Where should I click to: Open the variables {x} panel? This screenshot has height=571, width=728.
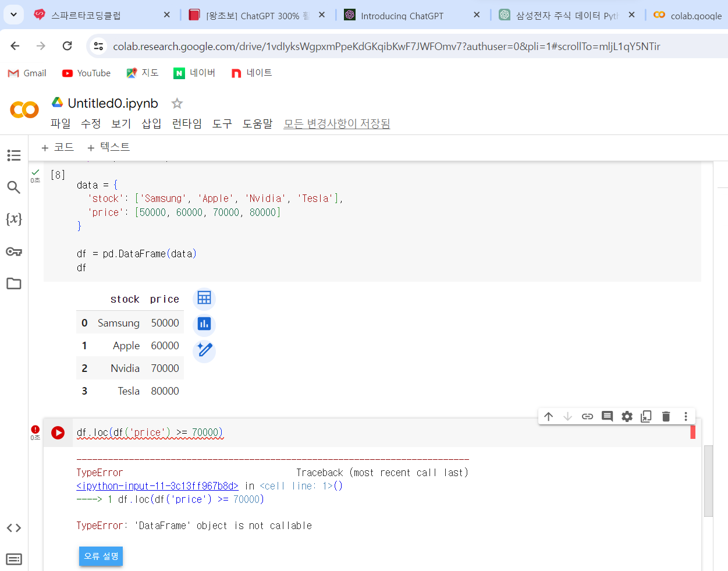pyautogui.click(x=14, y=219)
